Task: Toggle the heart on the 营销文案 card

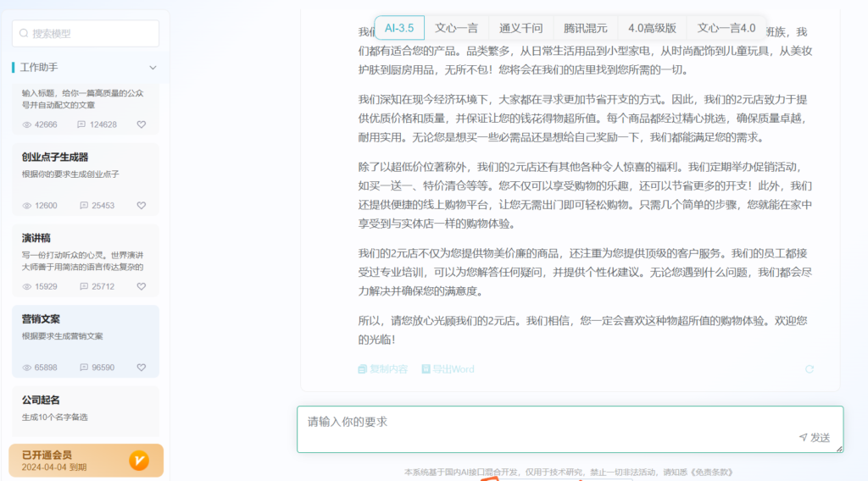Action: (x=142, y=368)
